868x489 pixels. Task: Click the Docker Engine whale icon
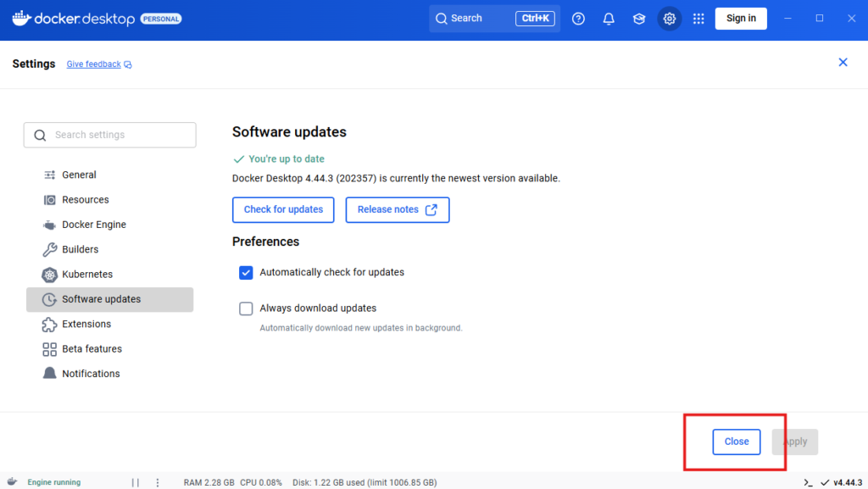point(49,225)
